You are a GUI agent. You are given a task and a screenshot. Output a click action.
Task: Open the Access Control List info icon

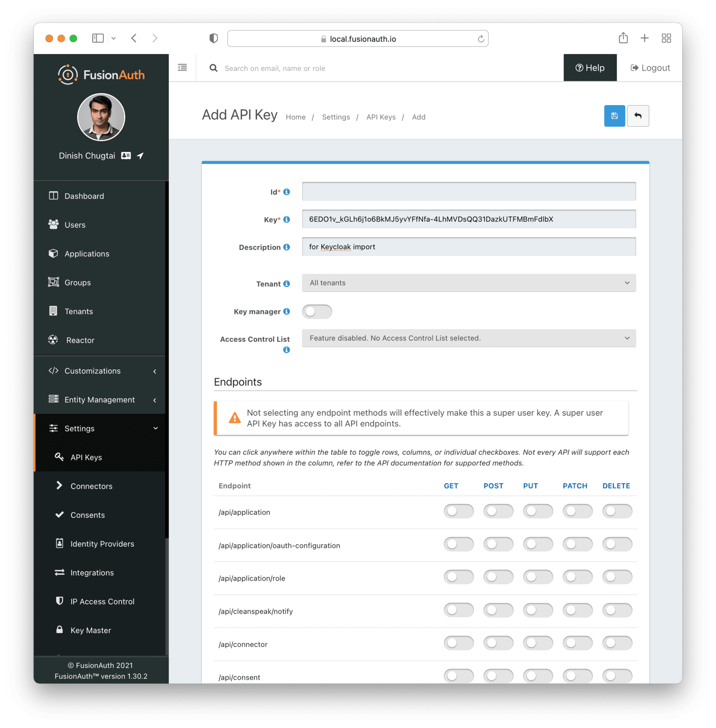tap(286, 350)
